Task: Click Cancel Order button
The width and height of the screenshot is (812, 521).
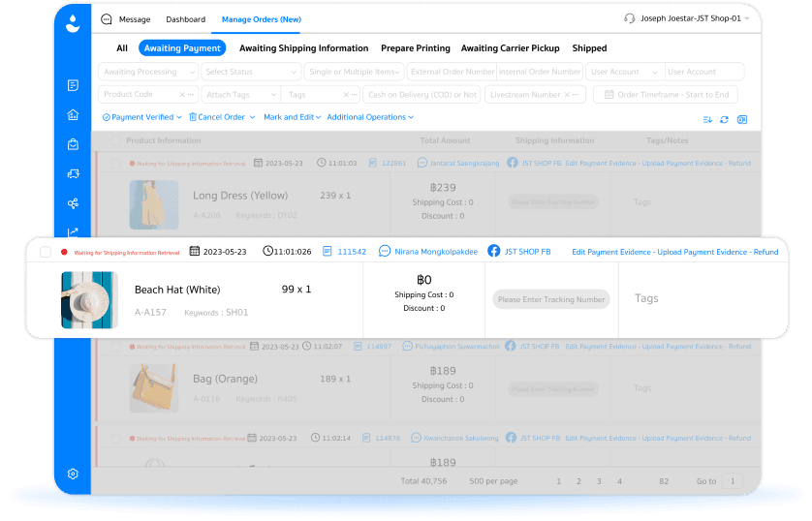Action: 221,117
